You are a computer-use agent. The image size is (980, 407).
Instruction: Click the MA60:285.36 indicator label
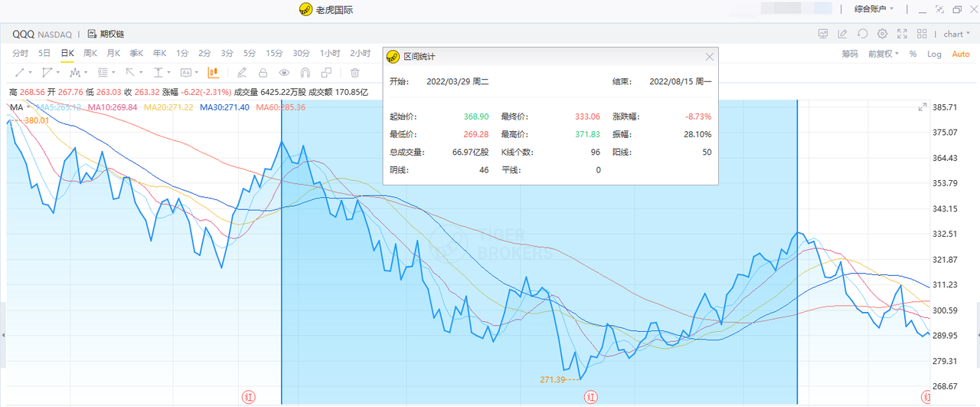click(x=280, y=107)
